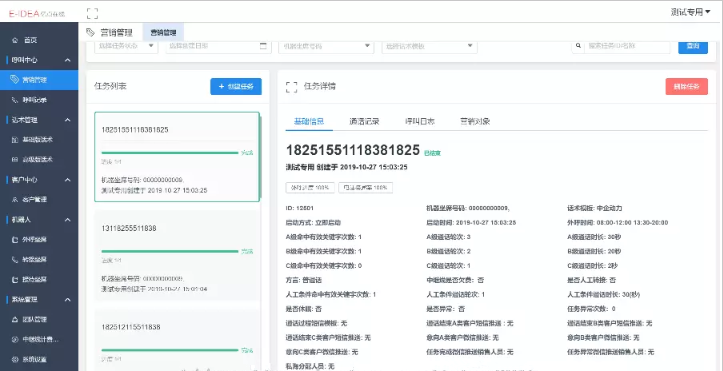Open the 测试专用 user menu
The height and width of the screenshot is (371, 723).
point(690,12)
